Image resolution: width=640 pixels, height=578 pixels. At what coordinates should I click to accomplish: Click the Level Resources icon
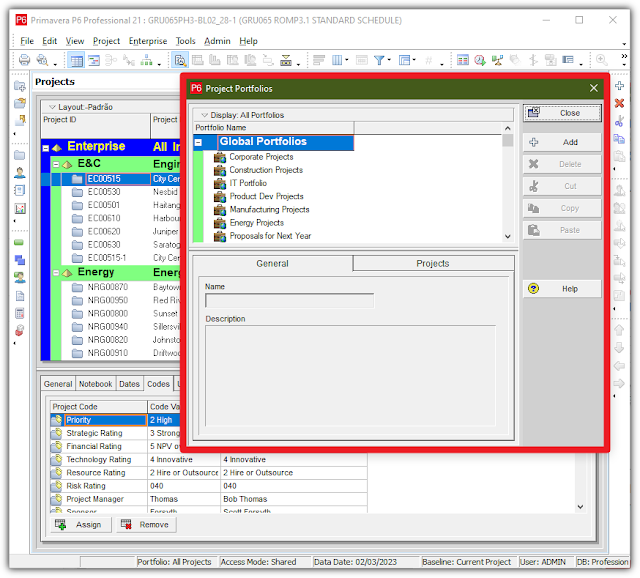(x=497, y=60)
